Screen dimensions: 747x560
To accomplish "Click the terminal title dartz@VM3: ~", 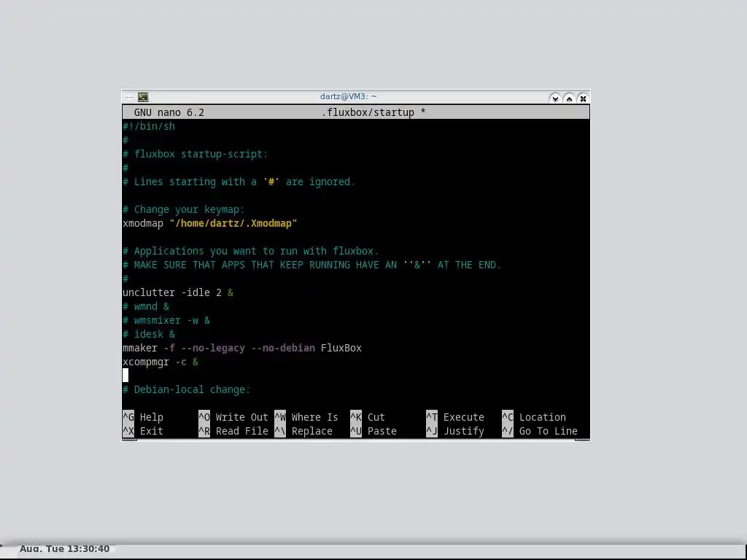I will (x=348, y=96).
